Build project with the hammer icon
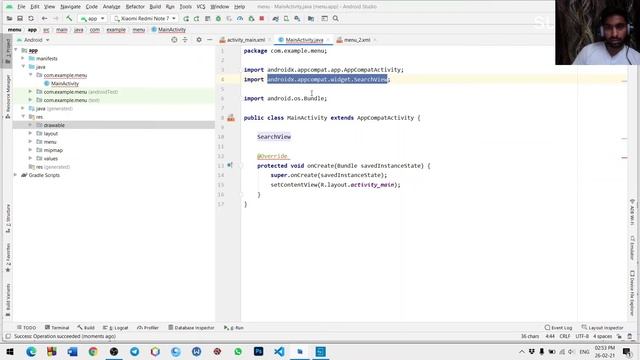This screenshot has height=360, width=640. point(69,18)
